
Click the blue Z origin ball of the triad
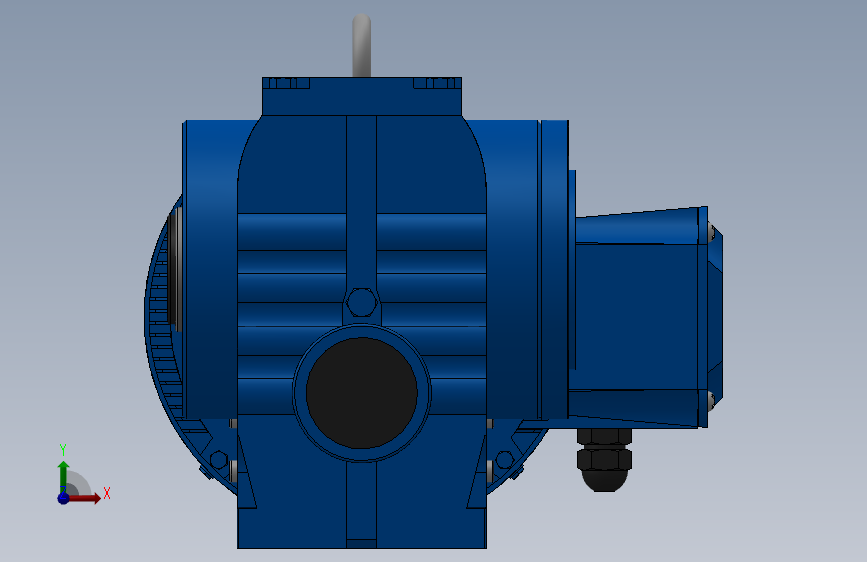(x=63, y=498)
